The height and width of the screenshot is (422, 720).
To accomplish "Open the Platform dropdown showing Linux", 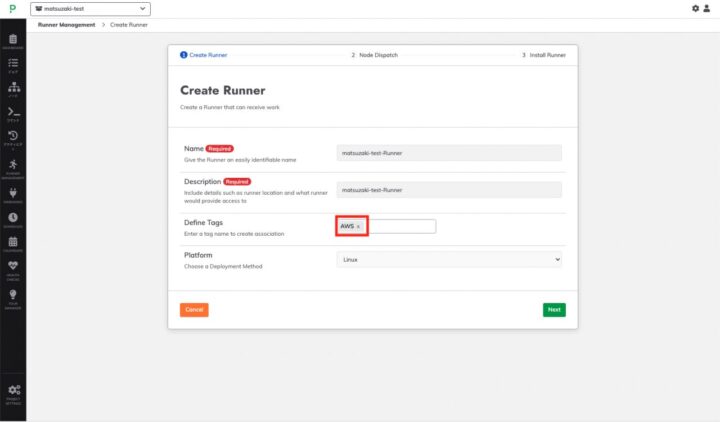I will 449,259.
